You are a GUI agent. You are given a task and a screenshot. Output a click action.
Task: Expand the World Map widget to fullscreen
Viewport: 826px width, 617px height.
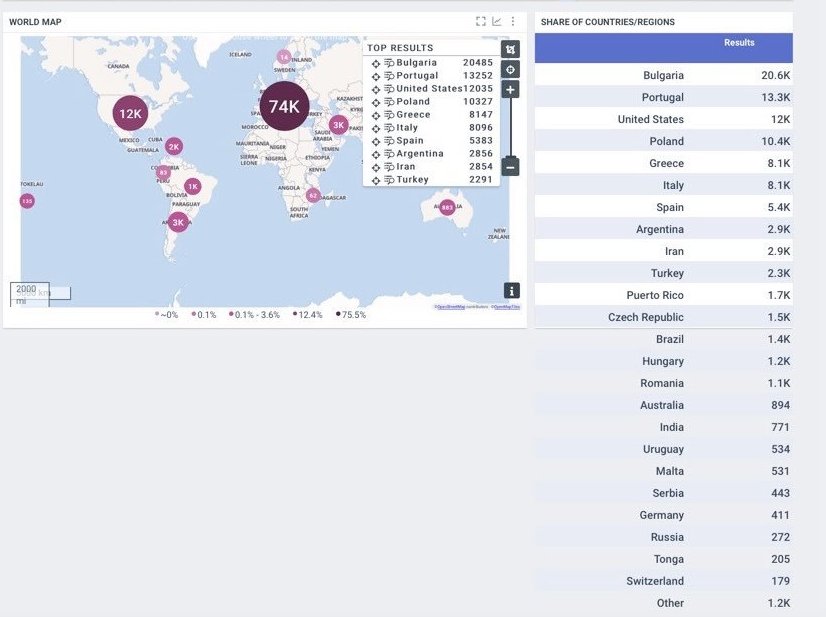[481, 21]
